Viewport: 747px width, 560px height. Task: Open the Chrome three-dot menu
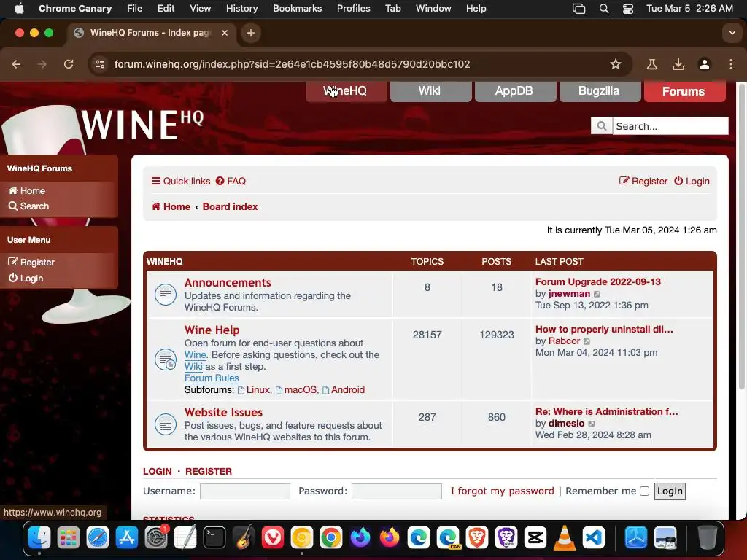coord(731,64)
